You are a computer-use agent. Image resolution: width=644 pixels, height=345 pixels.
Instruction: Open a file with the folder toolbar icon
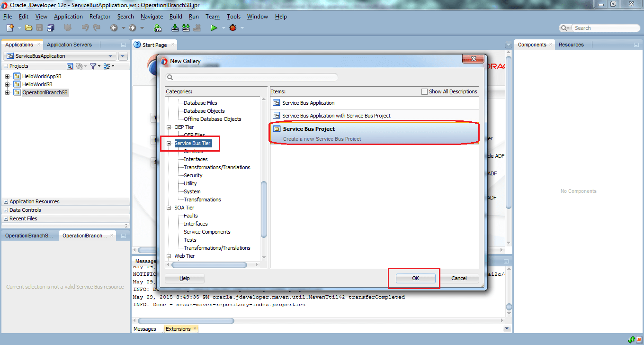(x=29, y=27)
